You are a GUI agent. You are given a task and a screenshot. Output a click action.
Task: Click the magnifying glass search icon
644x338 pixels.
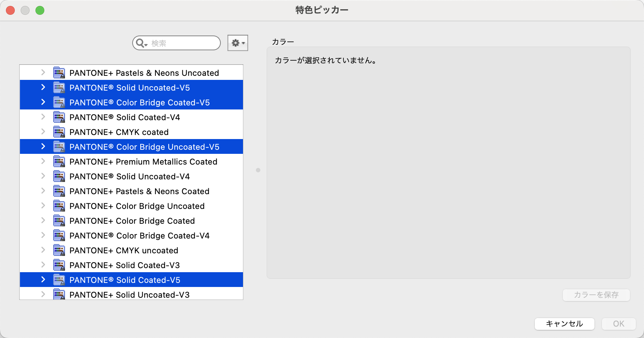pos(141,43)
